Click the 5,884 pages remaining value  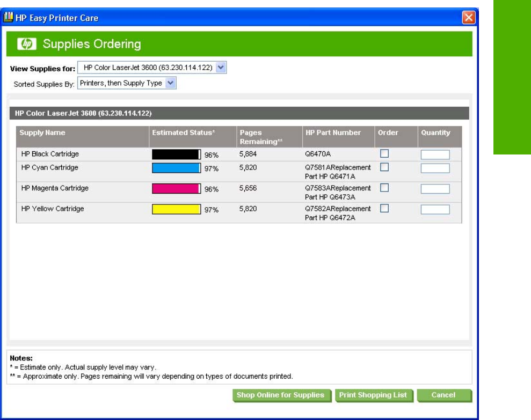pyautogui.click(x=248, y=154)
